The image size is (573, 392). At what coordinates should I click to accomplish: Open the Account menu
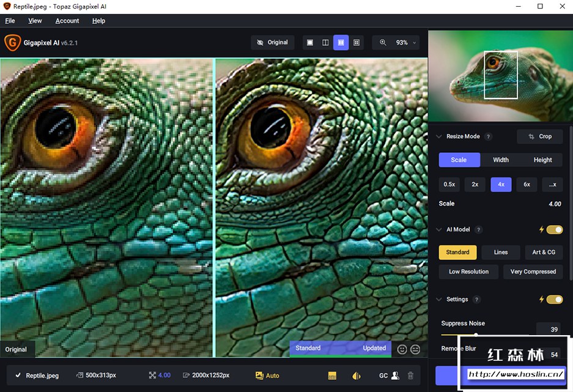(67, 21)
